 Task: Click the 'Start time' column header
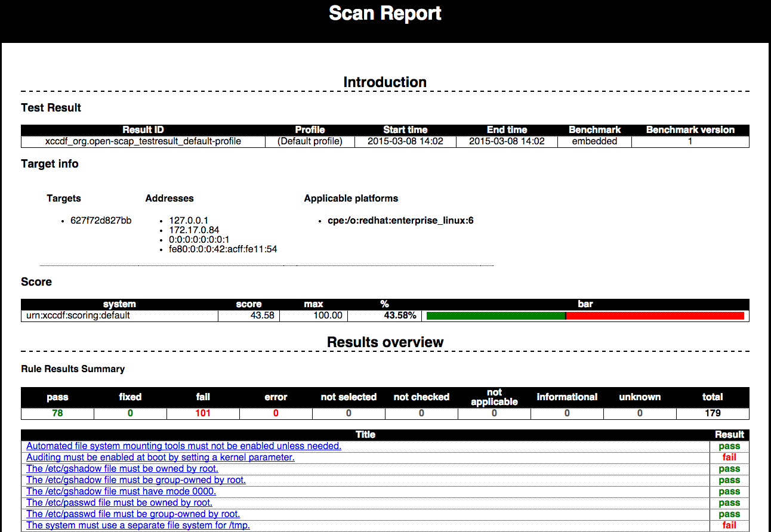(x=405, y=130)
